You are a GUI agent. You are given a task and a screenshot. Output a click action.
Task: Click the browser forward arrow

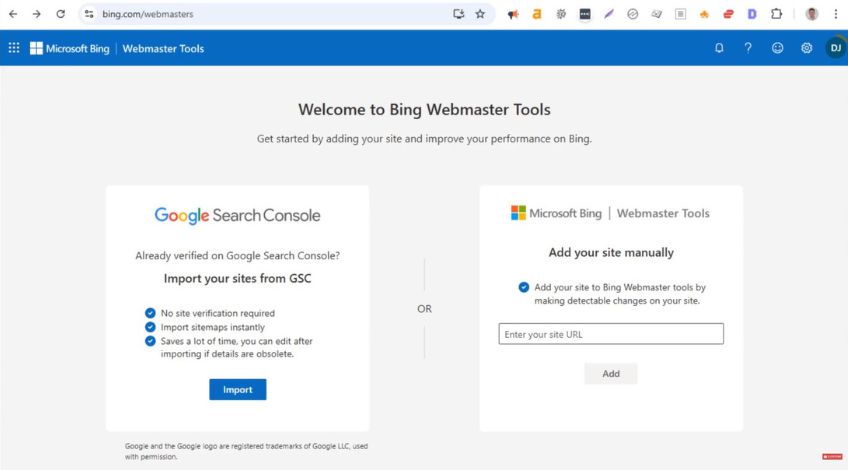(36, 14)
